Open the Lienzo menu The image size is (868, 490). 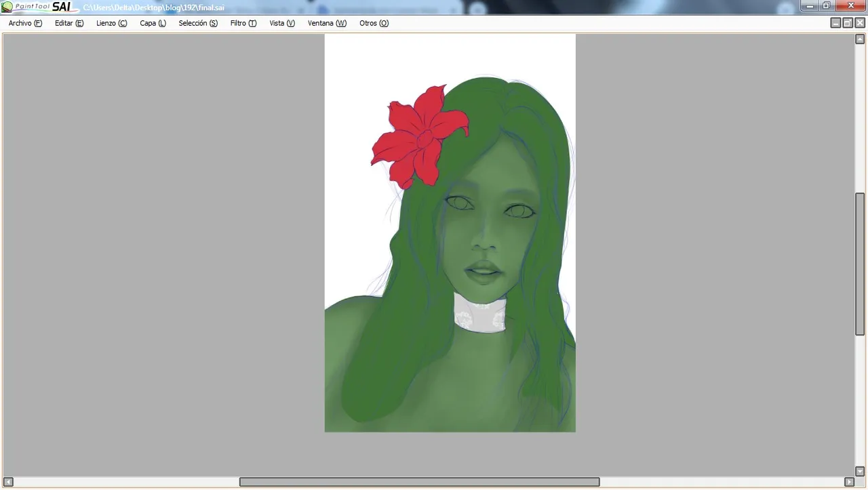[x=111, y=23]
